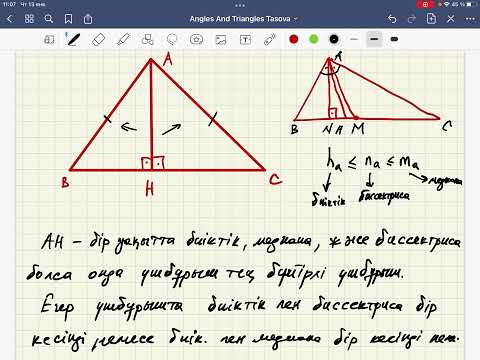Tap the handwritten line starting with AH

(250, 241)
